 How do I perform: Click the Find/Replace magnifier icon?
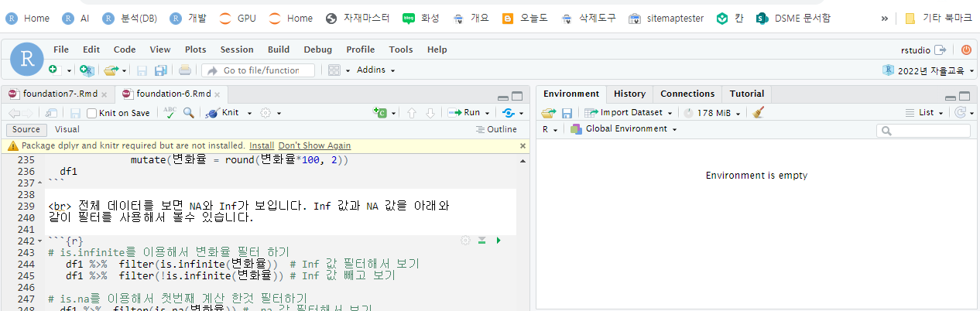tap(189, 112)
